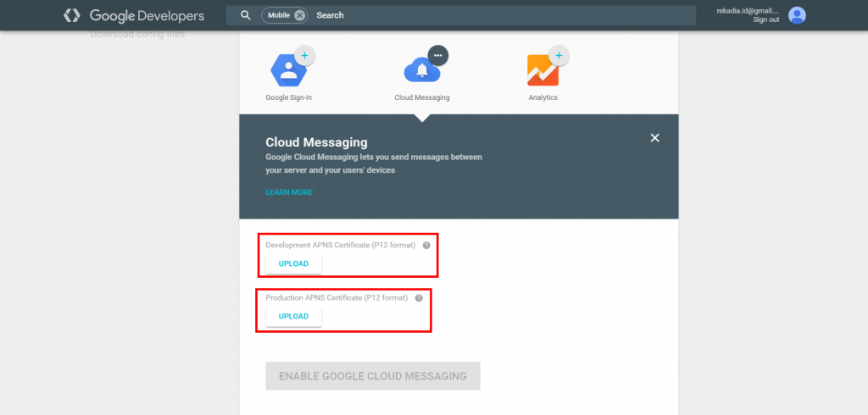Remove the Mobile search filter chip
This screenshot has height=415, width=868.
click(299, 15)
